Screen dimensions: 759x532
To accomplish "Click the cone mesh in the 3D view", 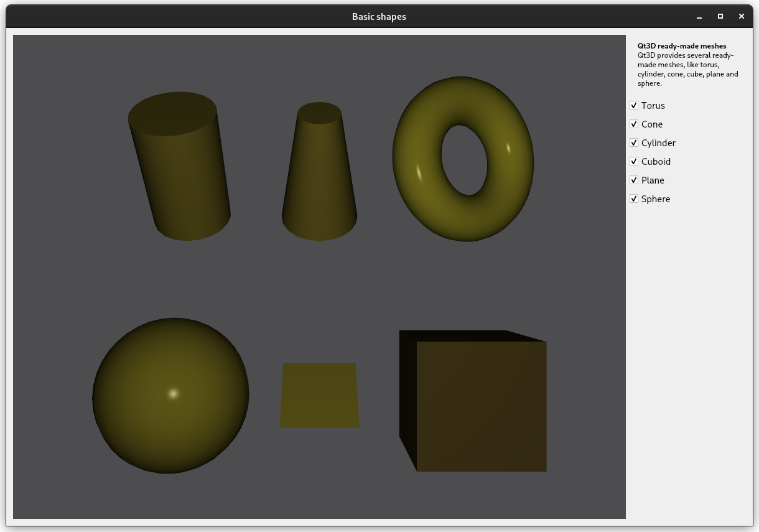I will coord(319,180).
